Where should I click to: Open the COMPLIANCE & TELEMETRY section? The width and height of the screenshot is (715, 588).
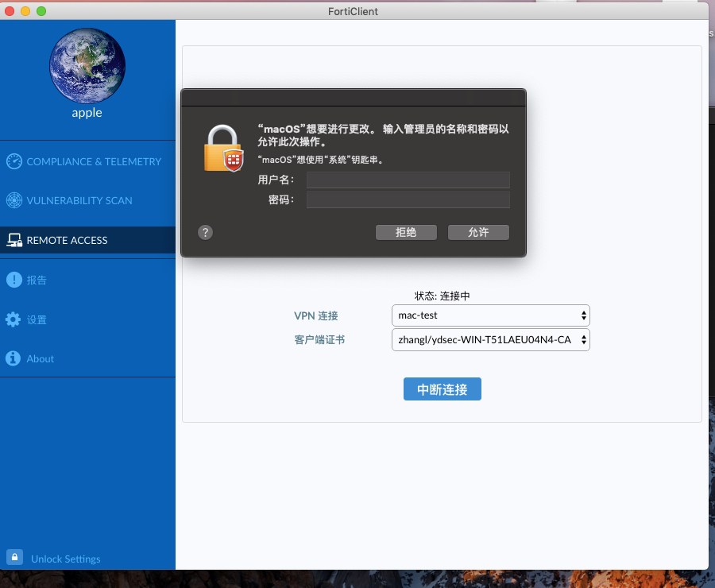(x=87, y=161)
